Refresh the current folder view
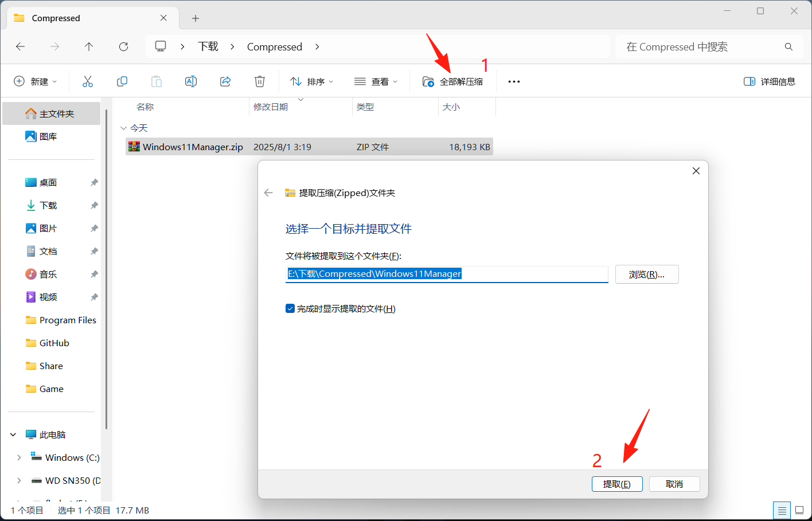The image size is (812, 521). [x=123, y=46]
